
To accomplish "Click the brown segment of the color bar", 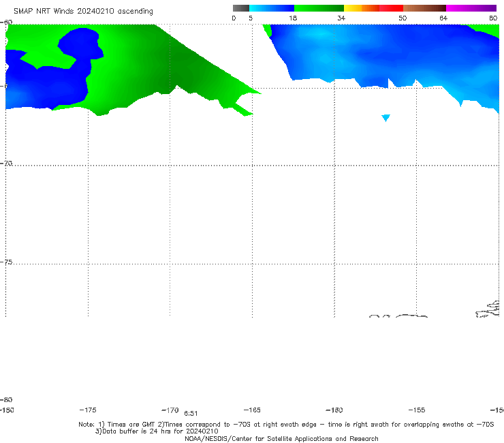I will 424,8.
